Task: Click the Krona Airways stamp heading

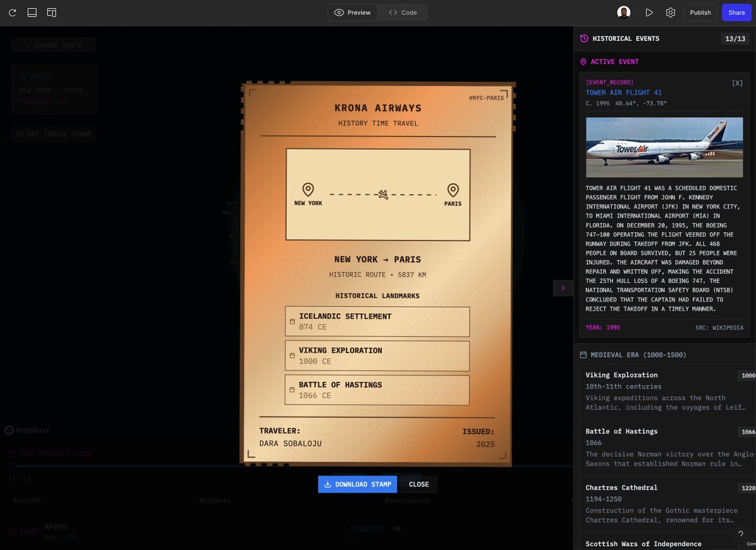Action: click(378, 108)
